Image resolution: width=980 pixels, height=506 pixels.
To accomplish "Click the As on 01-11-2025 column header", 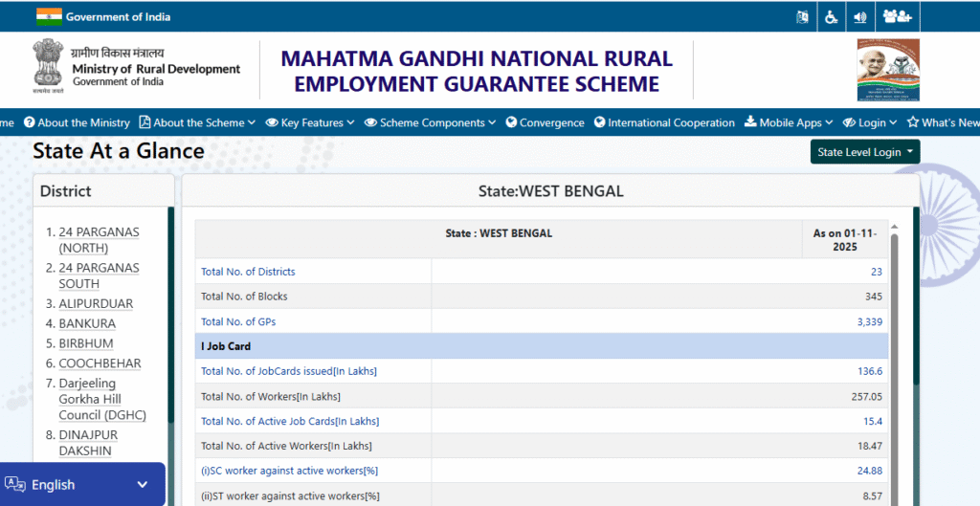I will (845, 240).
